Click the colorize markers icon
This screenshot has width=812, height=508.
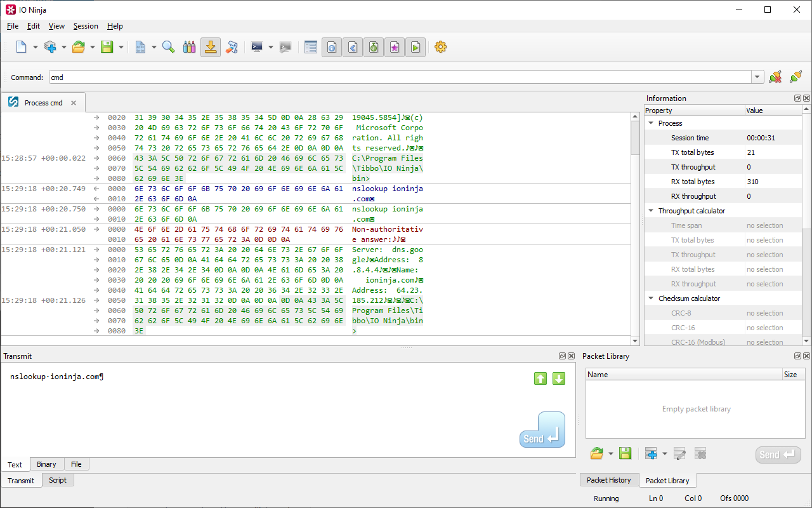click(189, 47)
